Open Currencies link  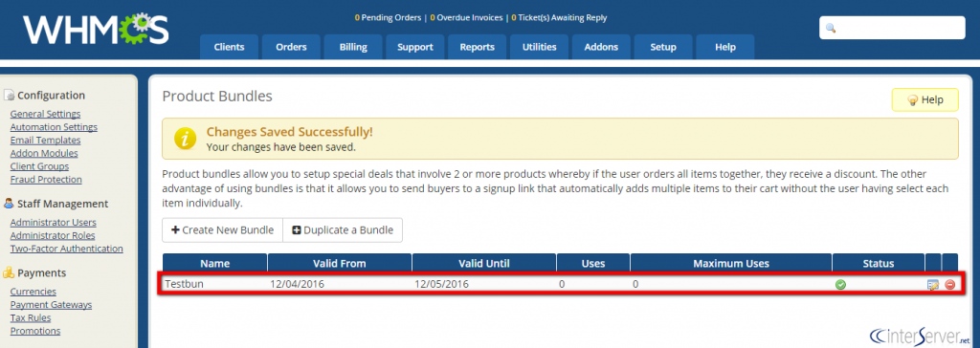(33, 292)
